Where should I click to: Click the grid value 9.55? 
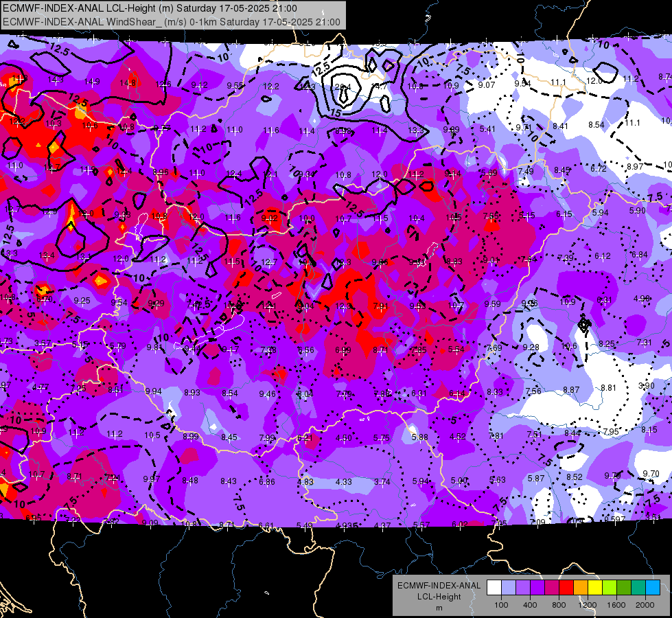coord(235,86)
